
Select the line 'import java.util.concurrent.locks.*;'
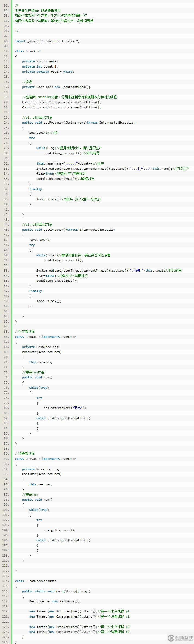point(47,41)
